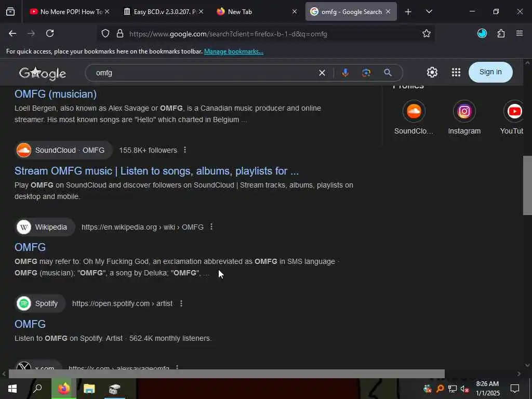List all tabs dropdown arrow
Screen dimensions: 532x399
(x=429, y=11)
